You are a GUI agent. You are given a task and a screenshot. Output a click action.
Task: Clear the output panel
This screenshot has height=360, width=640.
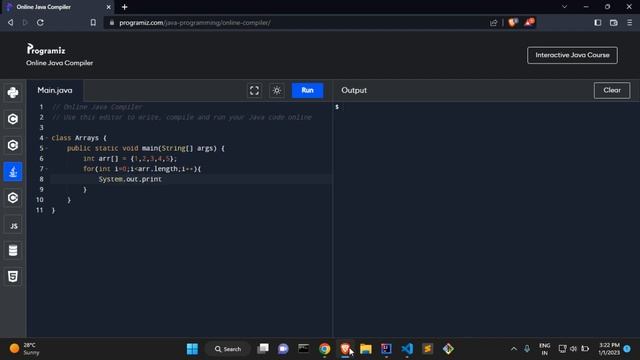pyautogui.click(x=612, y=90)
